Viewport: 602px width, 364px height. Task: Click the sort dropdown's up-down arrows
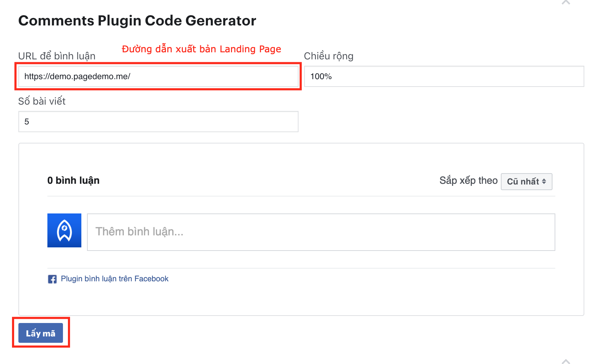544,181
